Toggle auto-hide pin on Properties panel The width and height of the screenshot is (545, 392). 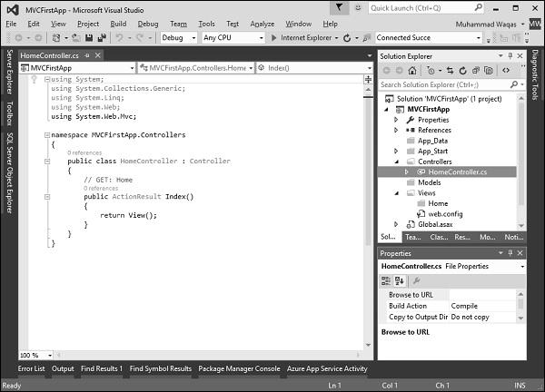[x=510, y=253]
